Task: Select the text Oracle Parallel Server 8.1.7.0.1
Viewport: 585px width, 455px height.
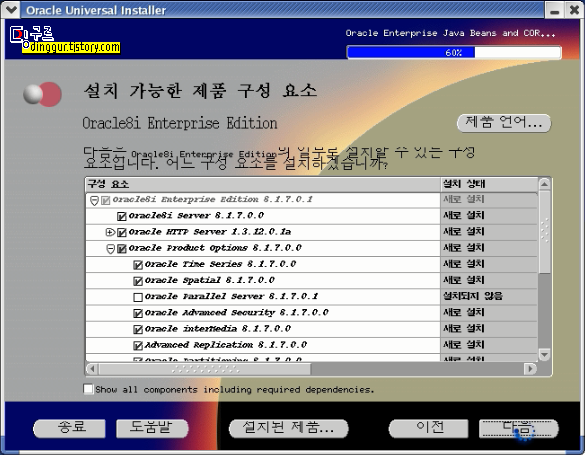Action: tap(231, 297)
